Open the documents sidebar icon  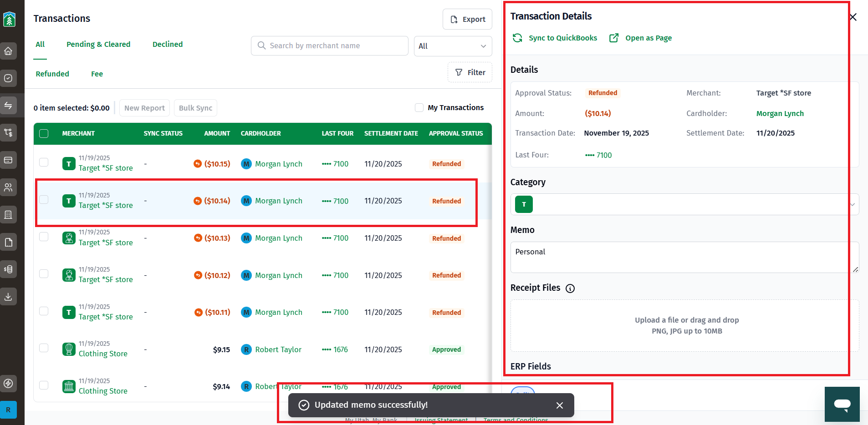pyautogui.click(x=8, y=242)
